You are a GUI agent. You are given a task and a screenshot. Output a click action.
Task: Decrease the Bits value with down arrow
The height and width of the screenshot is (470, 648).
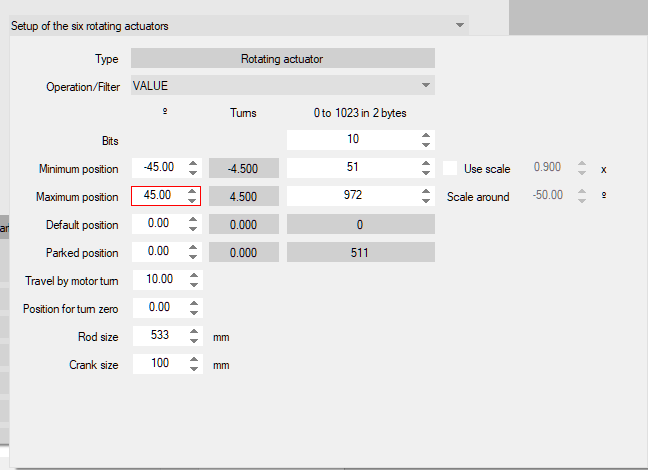pos(426,145)
